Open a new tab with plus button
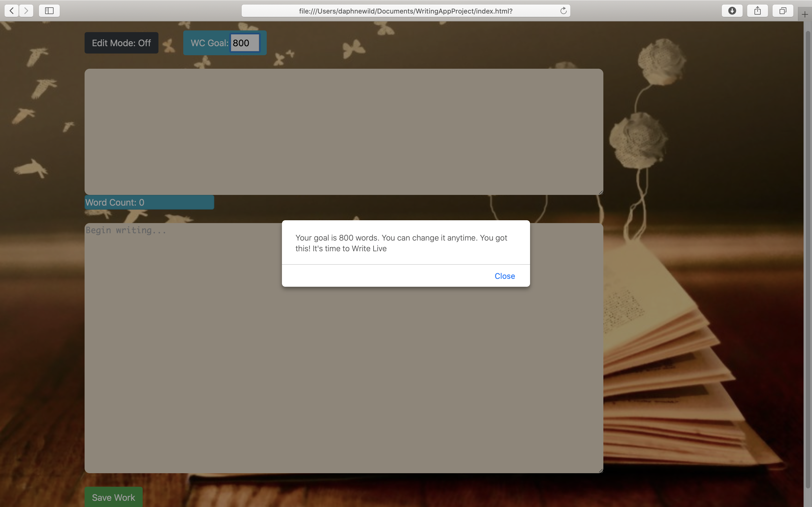 click(805, 14)
